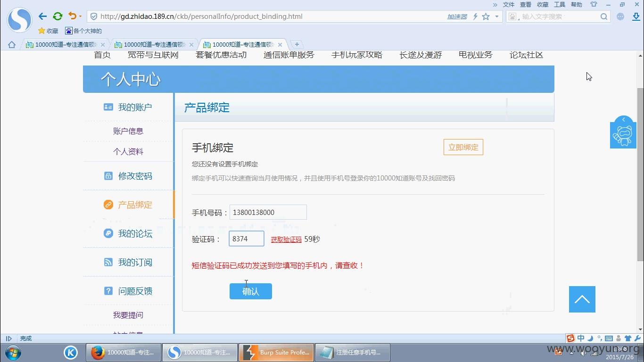
Task: Open the Windows Start menu
Action: coord(12,352)
